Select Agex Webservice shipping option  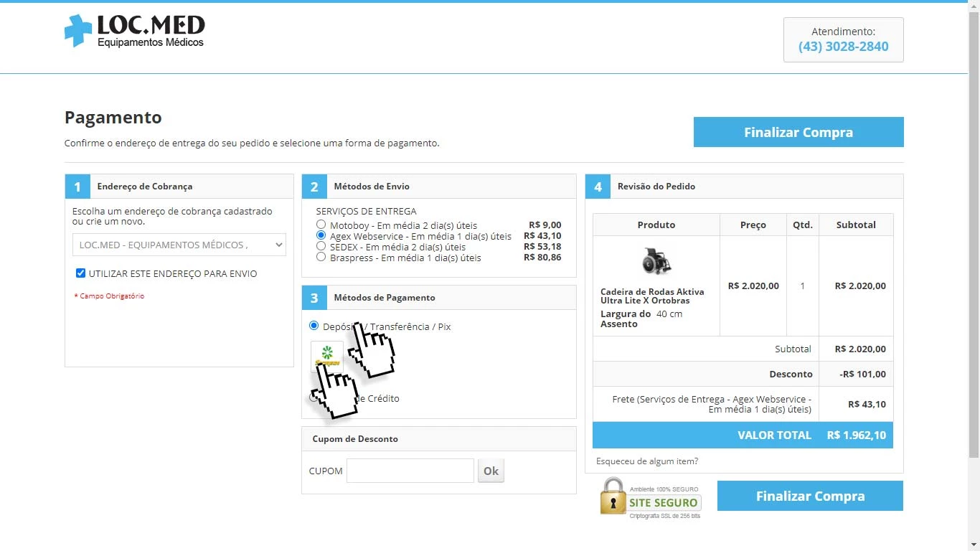[x=321, y=235]
